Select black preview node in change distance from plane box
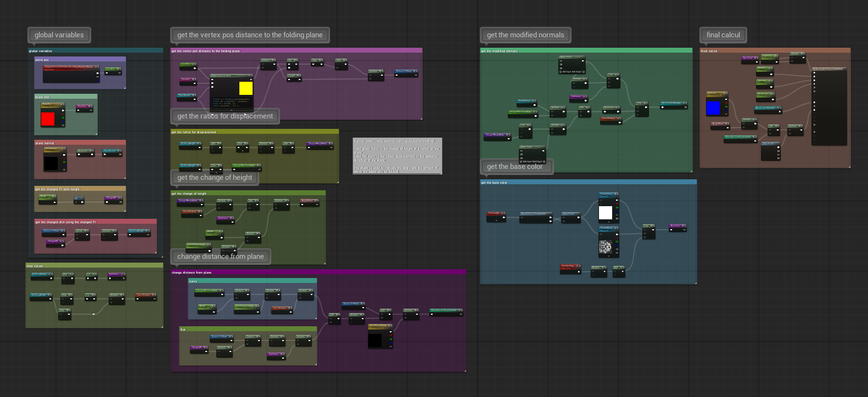Image resolution: width=868 pixels, height=397 pixels. (375, 340)
